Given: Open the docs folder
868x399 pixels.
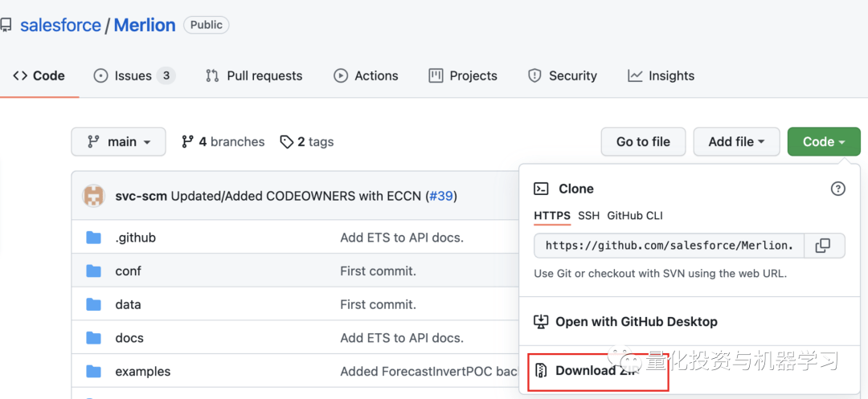Looking at the screenshot, I should pyautogui.click(x=129, y=338).
